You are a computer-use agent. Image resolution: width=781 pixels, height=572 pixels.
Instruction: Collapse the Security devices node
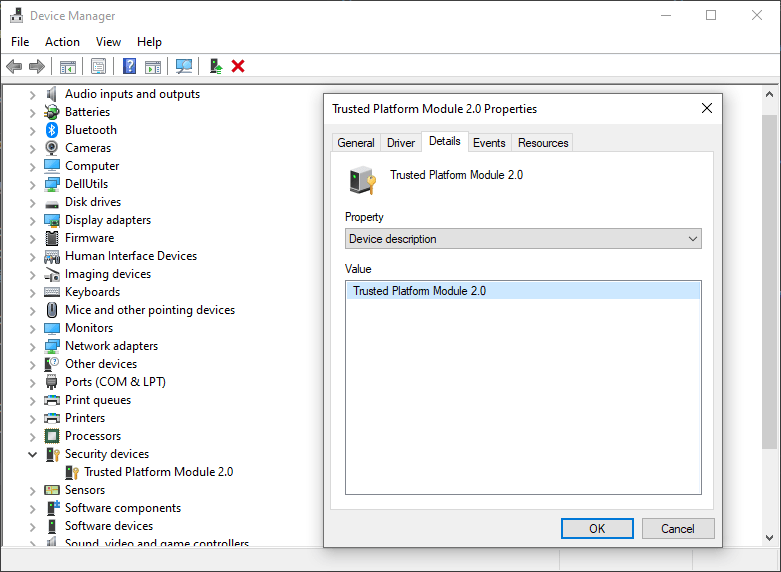pos(32,454)
